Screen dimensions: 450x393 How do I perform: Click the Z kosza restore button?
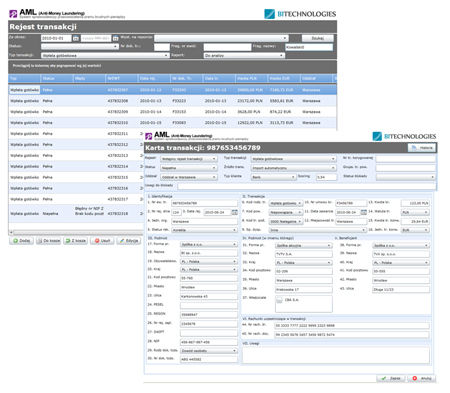pos(75,241)
